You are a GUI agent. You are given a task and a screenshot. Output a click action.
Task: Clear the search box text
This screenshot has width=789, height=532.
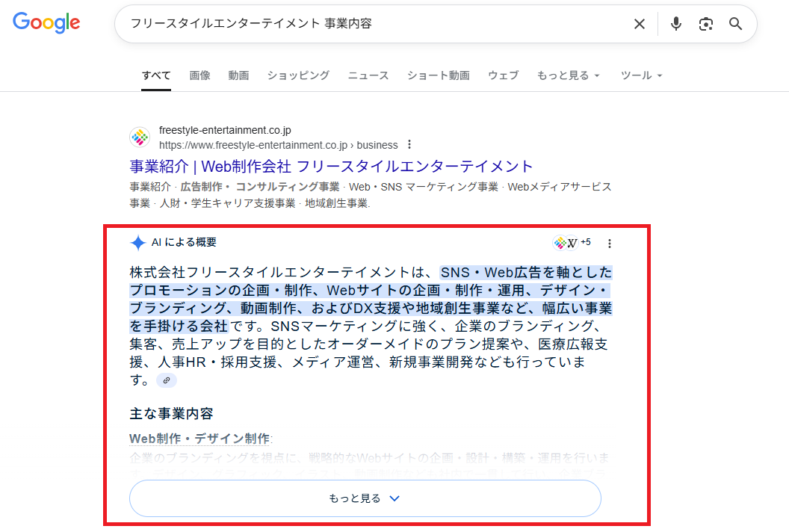click(x=639, y=24)
